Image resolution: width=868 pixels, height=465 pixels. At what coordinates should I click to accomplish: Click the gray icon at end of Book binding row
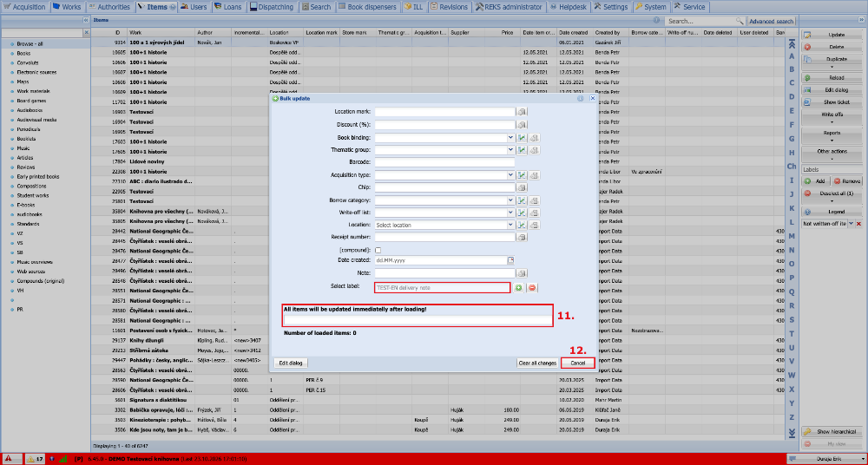point(534,137)
